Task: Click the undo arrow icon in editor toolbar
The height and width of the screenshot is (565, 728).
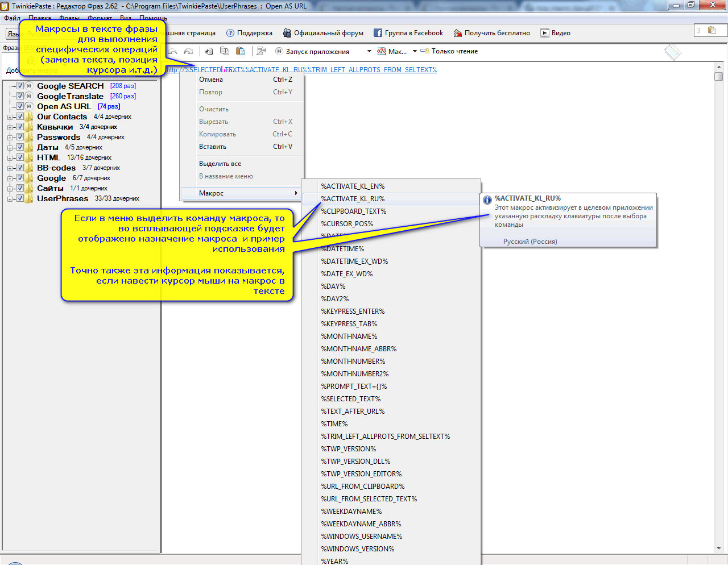Action: (173, 51)
